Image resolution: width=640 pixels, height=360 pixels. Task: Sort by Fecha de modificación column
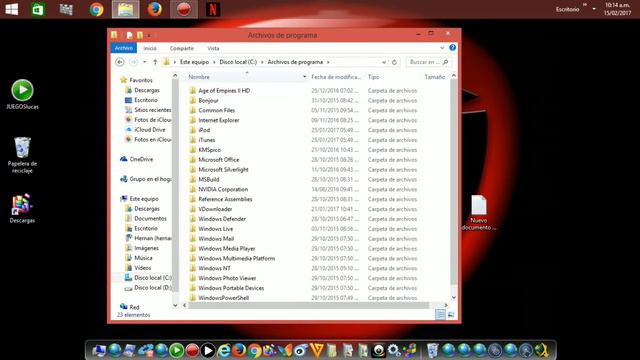[x=336, y=77]
